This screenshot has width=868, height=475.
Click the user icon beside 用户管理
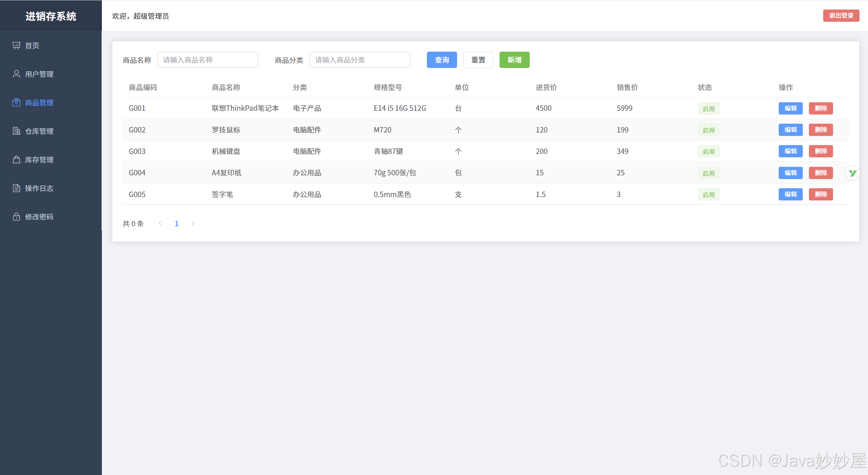tap(16, 74)
